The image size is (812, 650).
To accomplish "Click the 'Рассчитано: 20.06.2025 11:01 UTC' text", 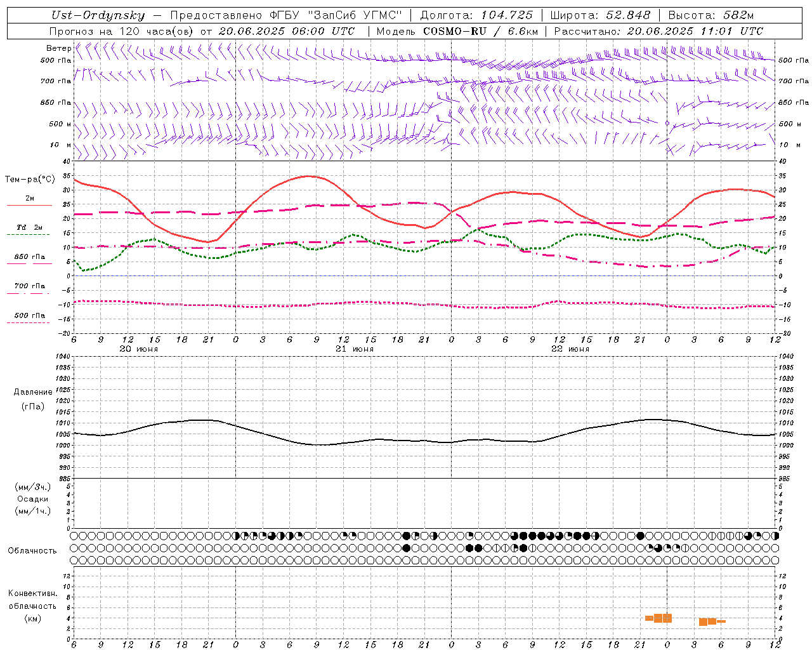I will coord(658,31).
